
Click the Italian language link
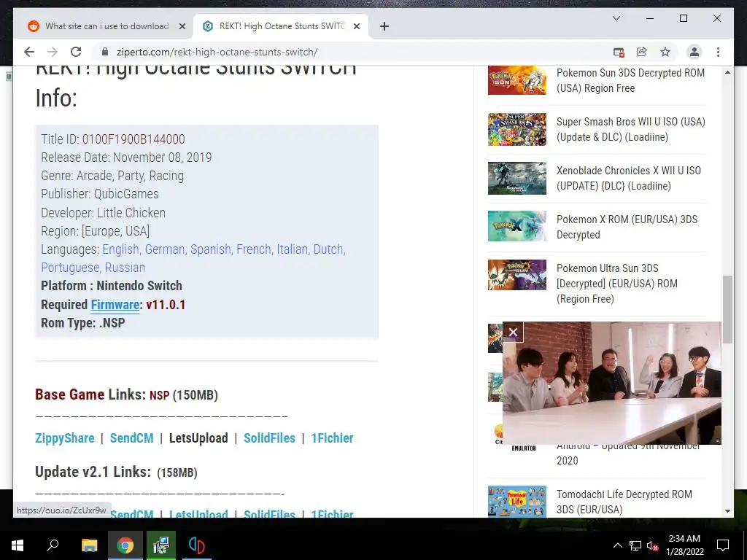click(x=292, y=249)
